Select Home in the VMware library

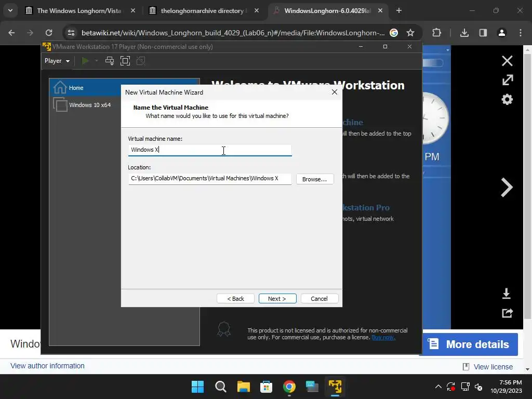click(x=124, y=88)
